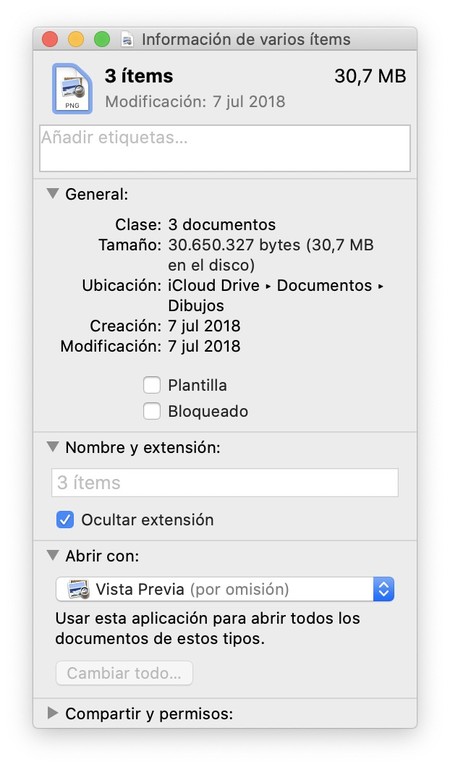Click the Dibujos folder location path
The width and height of the screenshot is (450, 767).
click(196, 306)
